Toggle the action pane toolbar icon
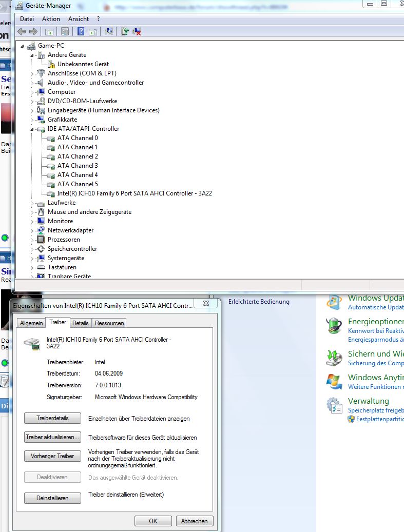404x532 pixels. pos(93,32)
